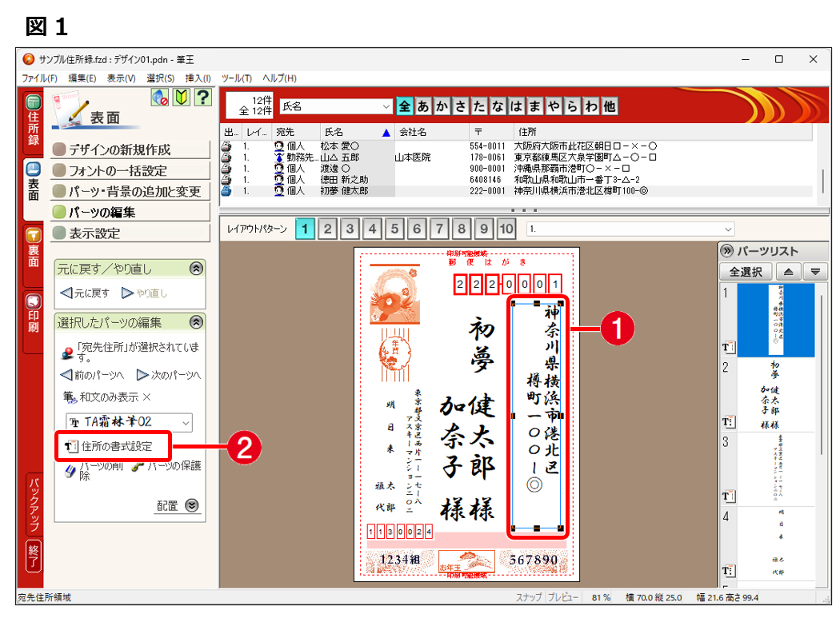Viewport: 840px width, 626px height.
Task: Collapse パーツリスト panel with double chevron
Action: point(726,251)
